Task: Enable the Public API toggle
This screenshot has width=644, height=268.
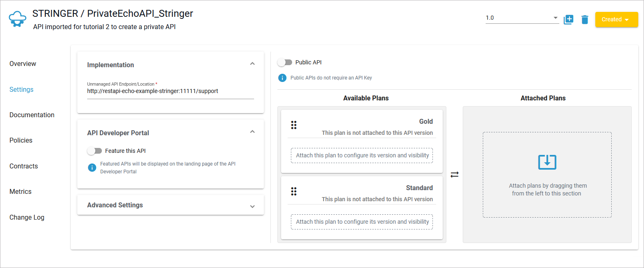Action: click(x=285, y=62)
